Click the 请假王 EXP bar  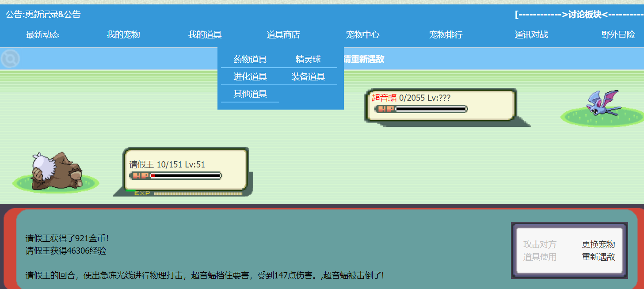point(188,193)
